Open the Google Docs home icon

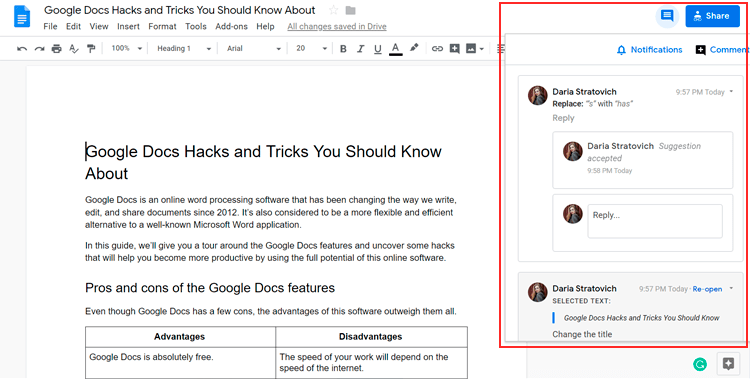pos(22,16)
